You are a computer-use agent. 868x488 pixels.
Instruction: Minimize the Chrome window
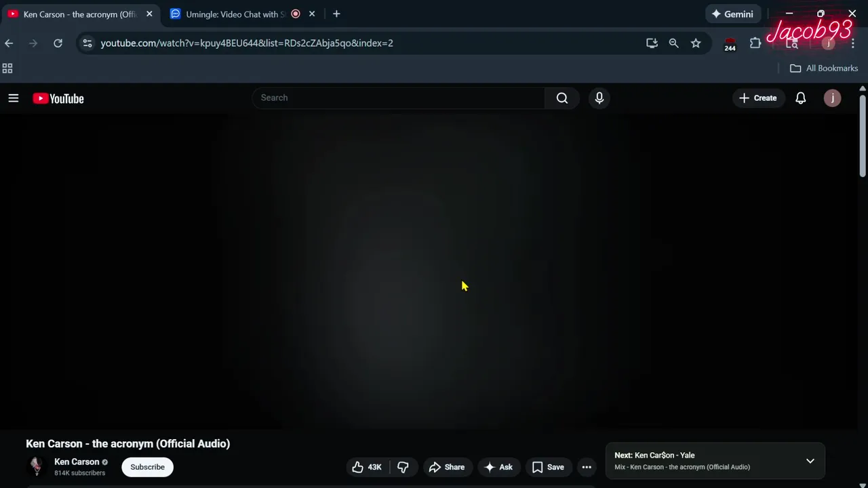(x=789, y=14)
